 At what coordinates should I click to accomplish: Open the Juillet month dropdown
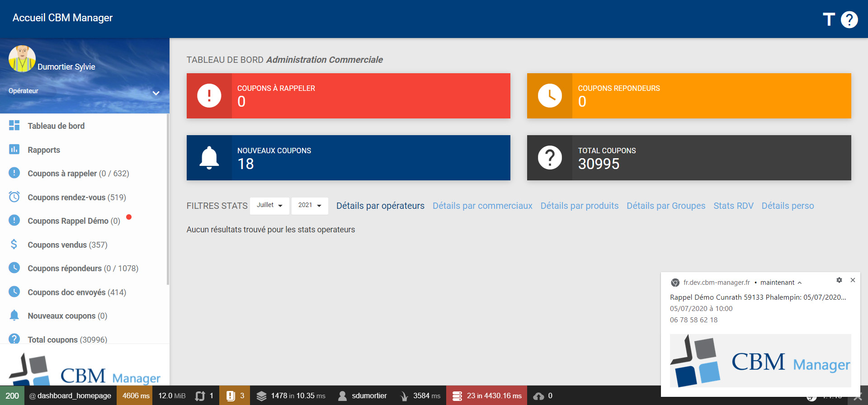click(269, 206)
